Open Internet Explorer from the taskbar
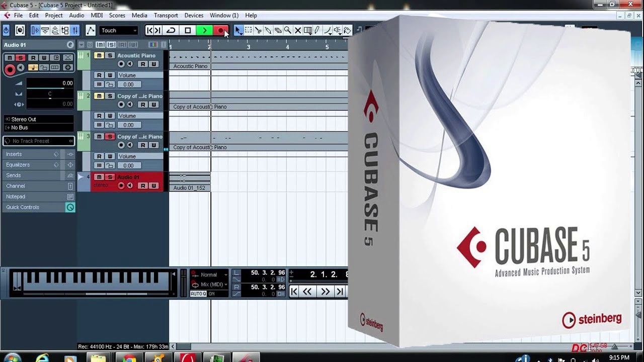This screenshot has height=362, width=644. pyautogui.click(x=43, y=358)
